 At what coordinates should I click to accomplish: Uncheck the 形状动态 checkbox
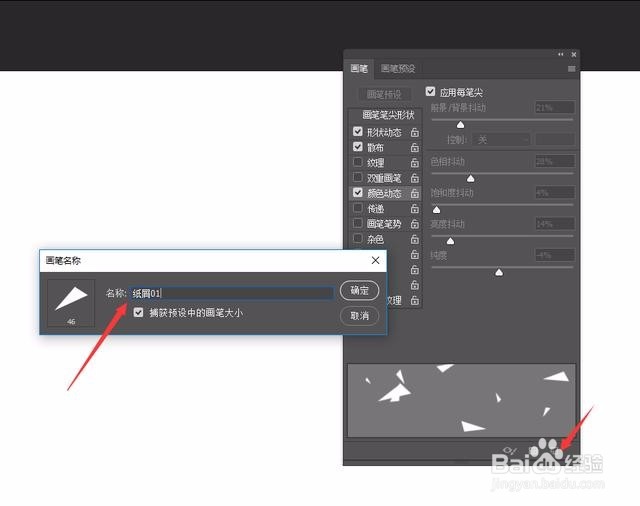[358, 131]
